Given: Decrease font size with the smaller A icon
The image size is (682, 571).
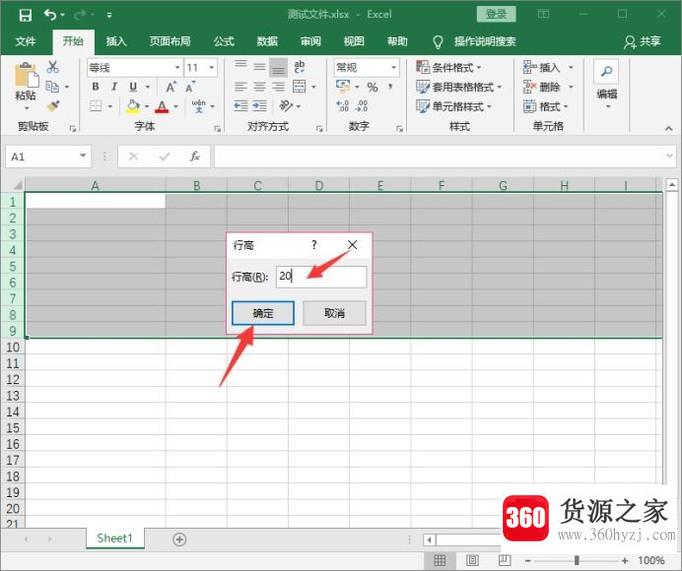Looking at the screenshot, I should coord(190,87).
